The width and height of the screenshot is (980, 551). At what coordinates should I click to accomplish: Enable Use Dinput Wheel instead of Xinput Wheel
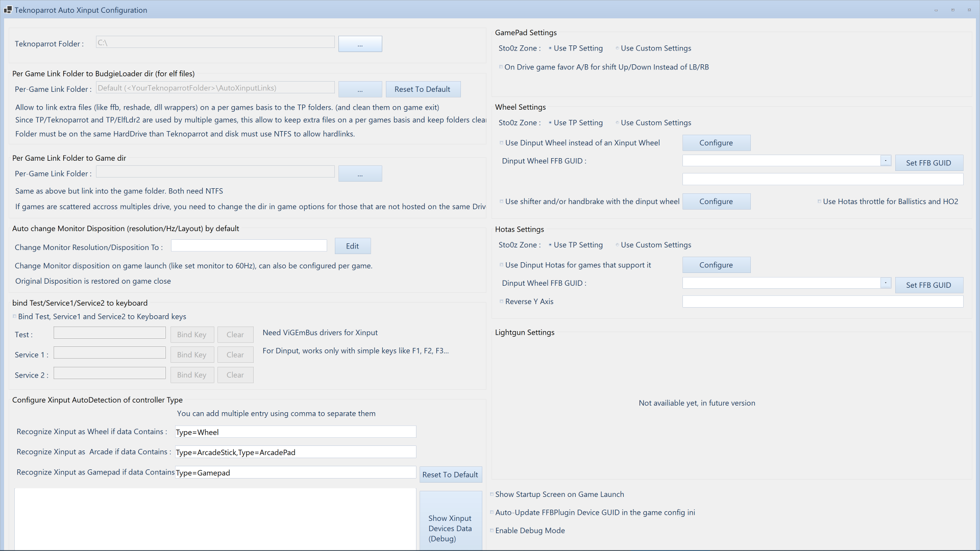pos(501,143)
